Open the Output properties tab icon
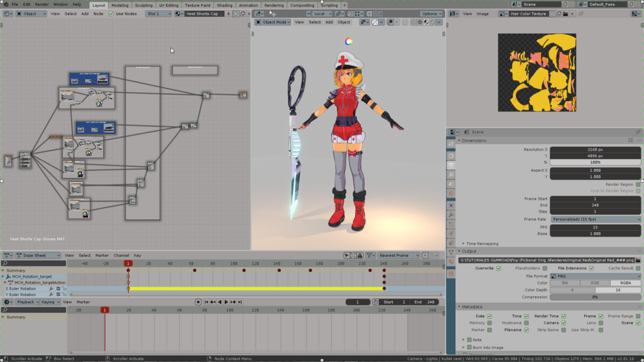644x362 pixels. [451, 165]
